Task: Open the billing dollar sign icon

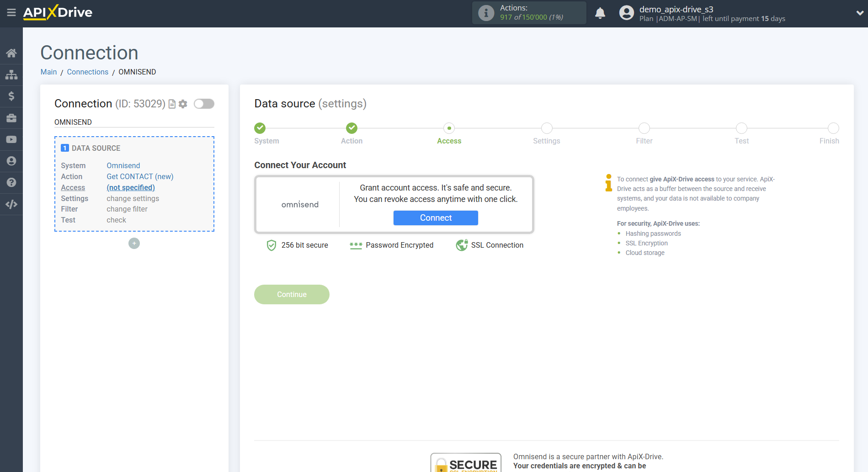Action: (x=11, y=96)
